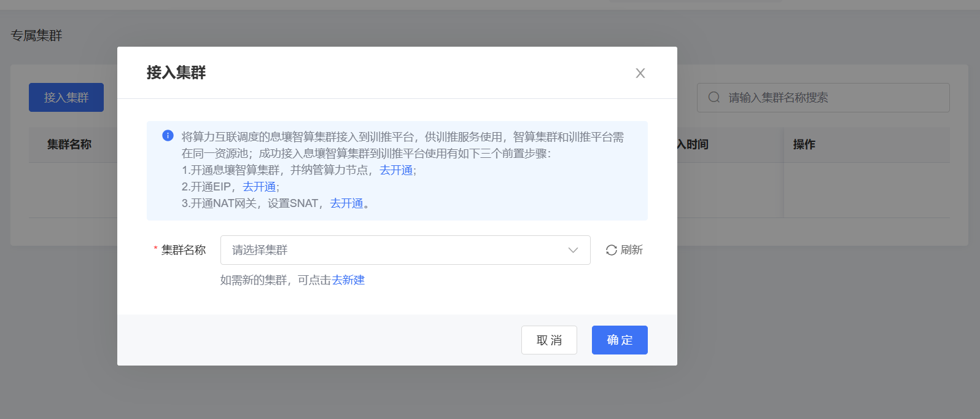
Task: Click the blue info icon in the notice
Action: [168, 136]
